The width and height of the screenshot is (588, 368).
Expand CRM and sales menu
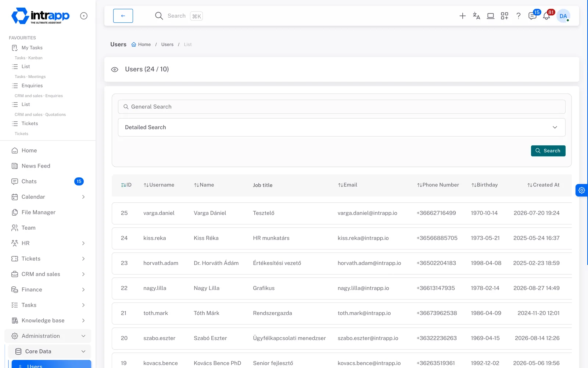coord(48,274)
